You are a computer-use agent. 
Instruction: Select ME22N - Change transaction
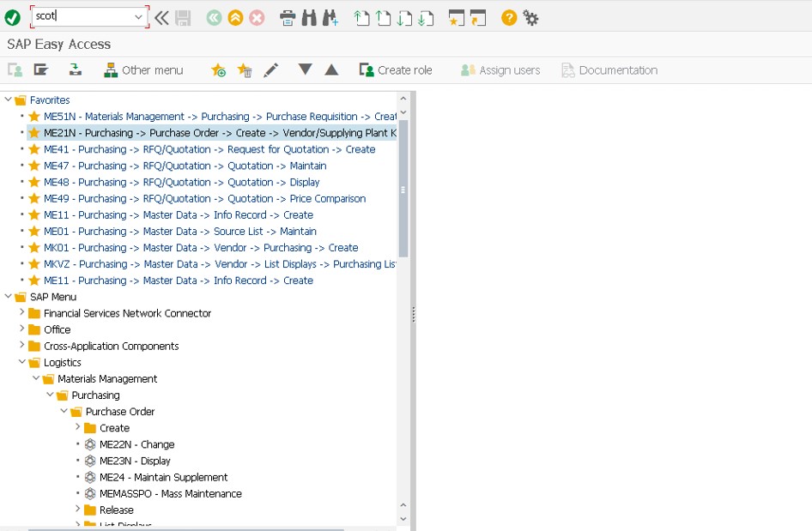(x=136, y=444)
